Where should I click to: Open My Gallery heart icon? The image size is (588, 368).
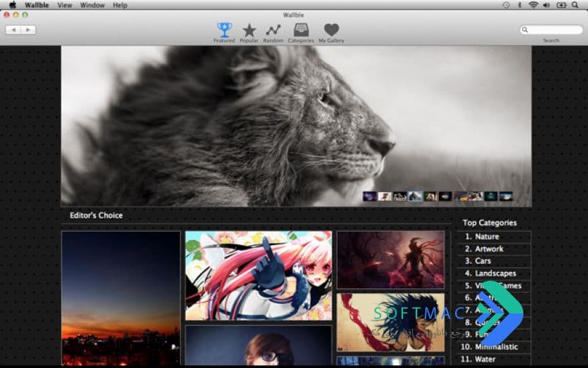[331, 30]
